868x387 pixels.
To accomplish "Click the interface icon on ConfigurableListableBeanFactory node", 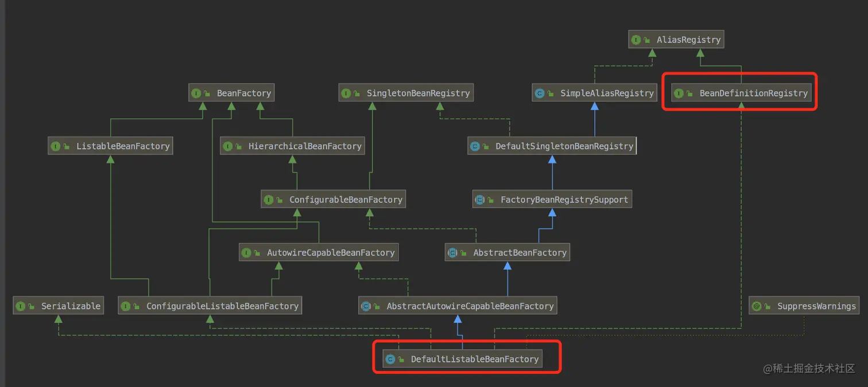I will (x=125, y=306).
